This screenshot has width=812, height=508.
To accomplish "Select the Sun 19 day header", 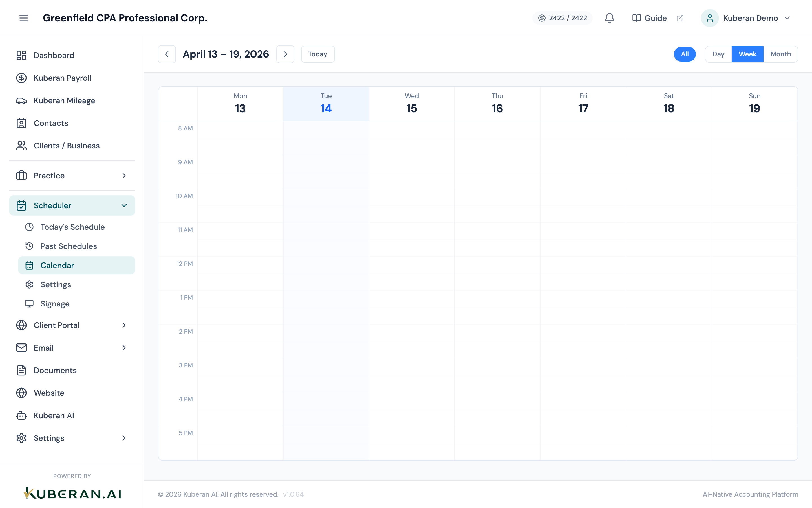I will pos(754,104).
